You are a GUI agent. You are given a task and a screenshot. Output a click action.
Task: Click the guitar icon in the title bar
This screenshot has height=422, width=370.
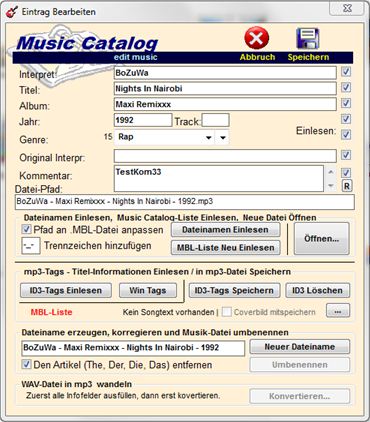12,12
